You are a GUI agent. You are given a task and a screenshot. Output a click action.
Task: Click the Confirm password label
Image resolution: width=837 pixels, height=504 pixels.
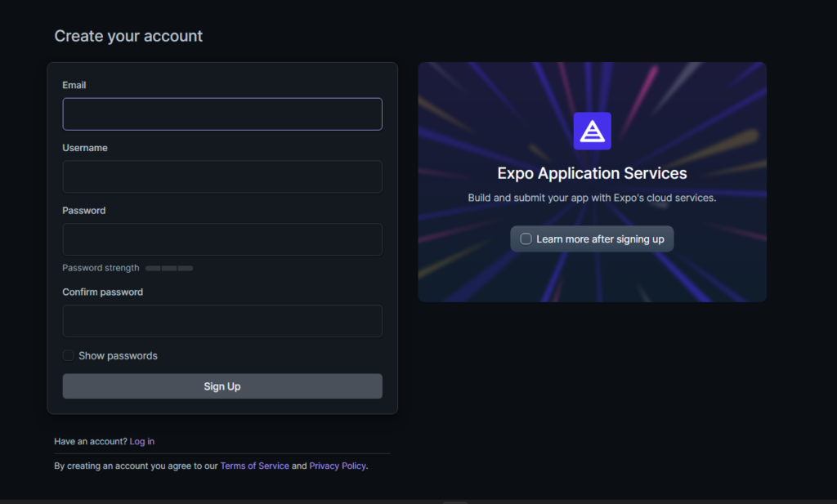pyautogui.click(x=103, y=292)
